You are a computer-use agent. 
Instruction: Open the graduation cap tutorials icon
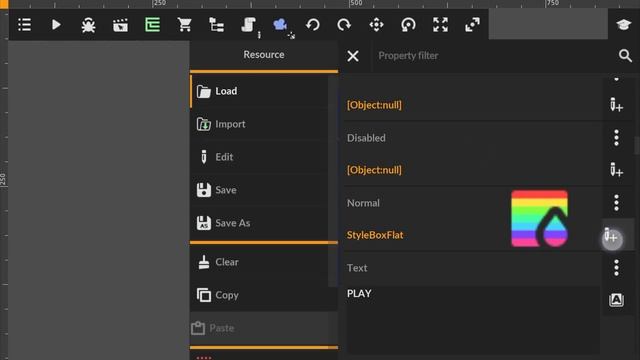pos(623,25)
